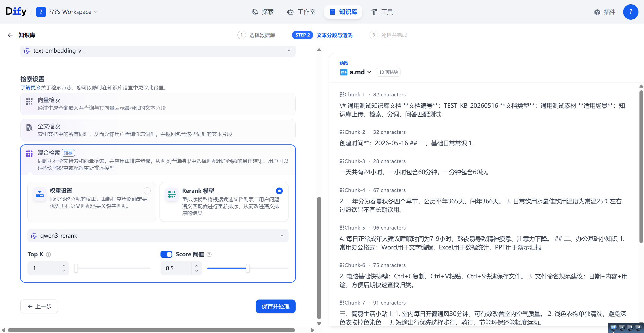Click the weight settings icon
The image size is (644, 333).
click(40, 194)
